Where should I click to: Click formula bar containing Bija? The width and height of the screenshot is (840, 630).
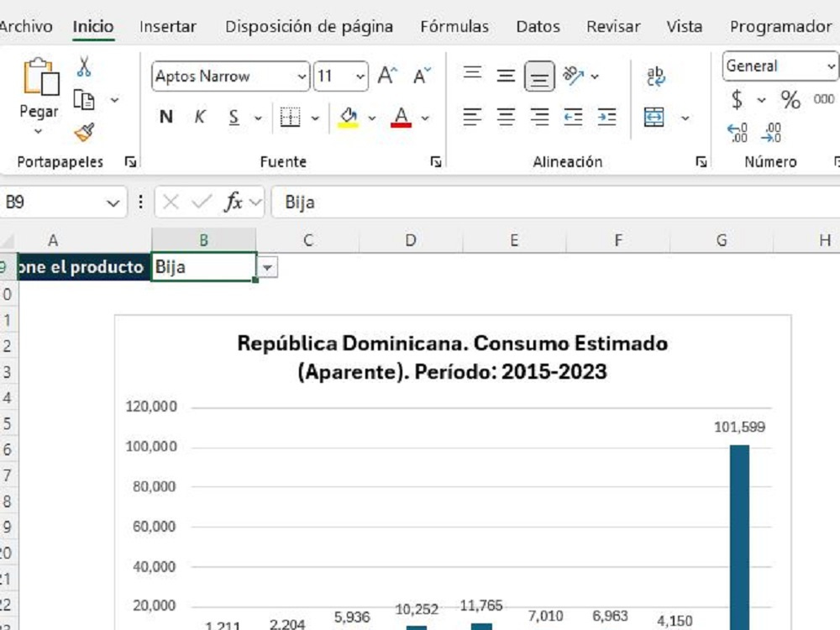coord(555,202)
